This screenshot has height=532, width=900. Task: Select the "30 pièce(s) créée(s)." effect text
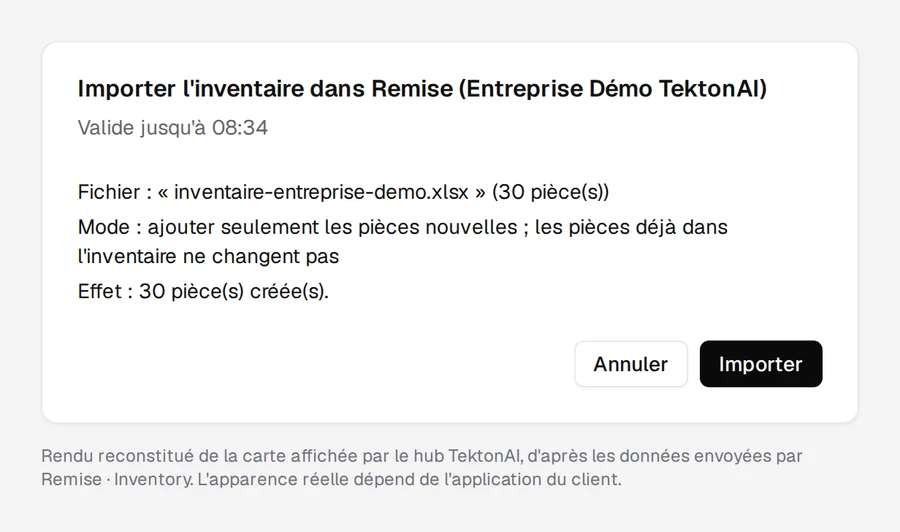234,292
